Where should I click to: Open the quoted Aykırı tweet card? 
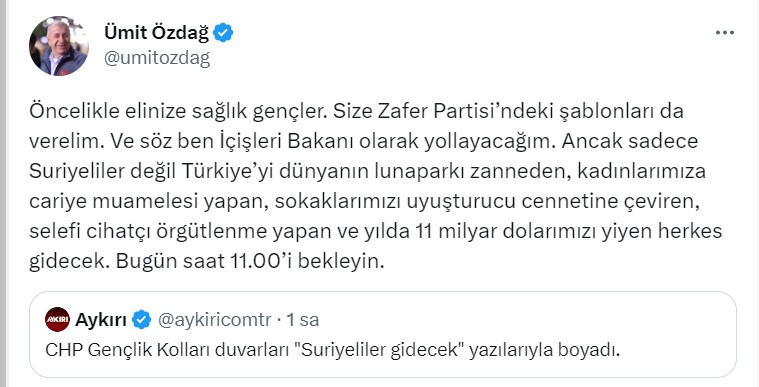[383, 334]
